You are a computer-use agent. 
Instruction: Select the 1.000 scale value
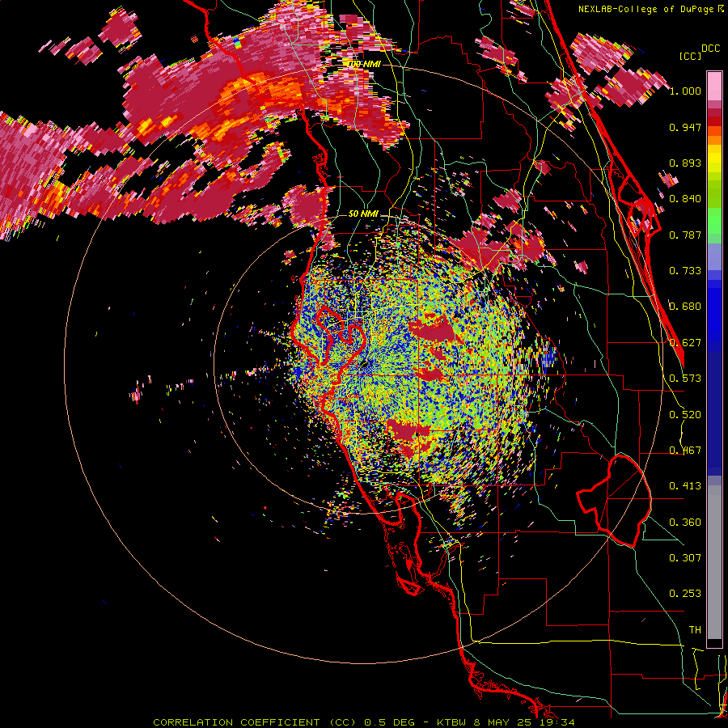click(x=685, y=91)
